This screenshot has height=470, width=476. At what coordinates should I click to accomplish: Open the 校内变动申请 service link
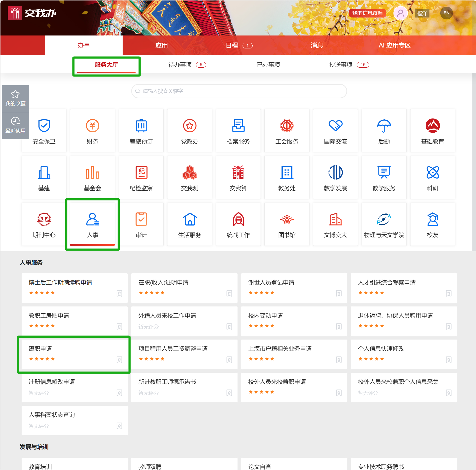tap(265, 315)
